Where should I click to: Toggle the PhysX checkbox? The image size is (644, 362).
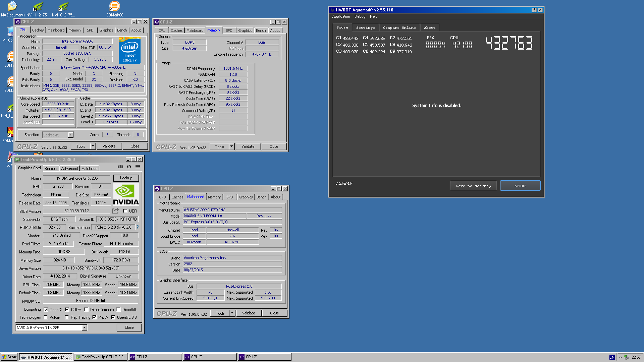[94, 317]
